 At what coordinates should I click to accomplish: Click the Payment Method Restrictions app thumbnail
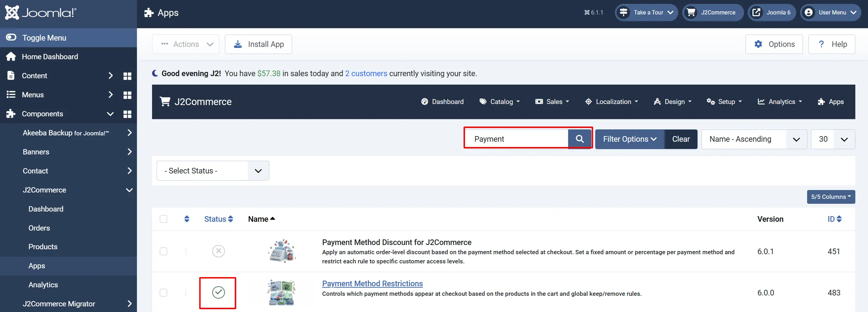coord(281,292)
